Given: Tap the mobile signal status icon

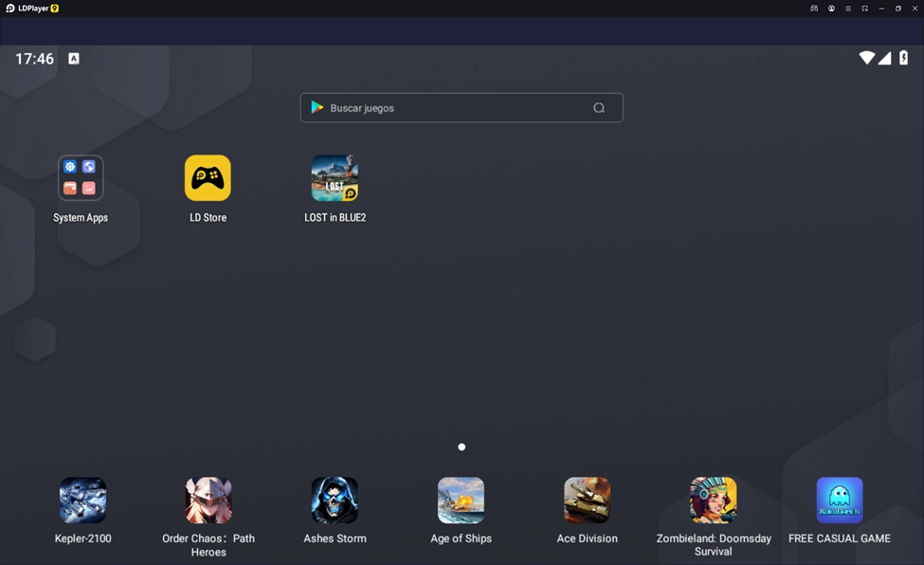Looking at the screenshot, I should (x=884, y=58).
